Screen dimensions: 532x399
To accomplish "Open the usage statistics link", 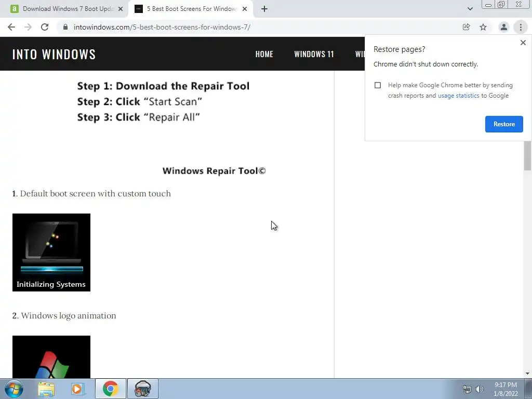I will (458, 96).
